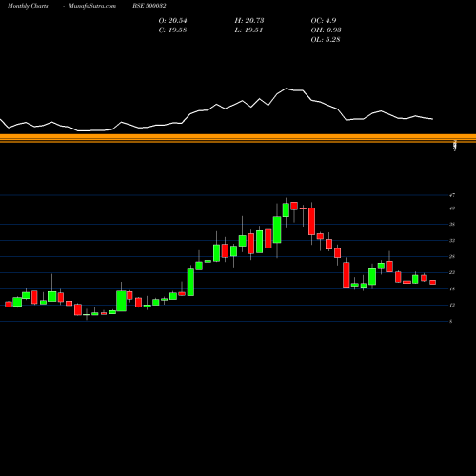Click the 'MunafaSutra.com' site label
The height and width of the screenshot is (476, 476).
92,6
